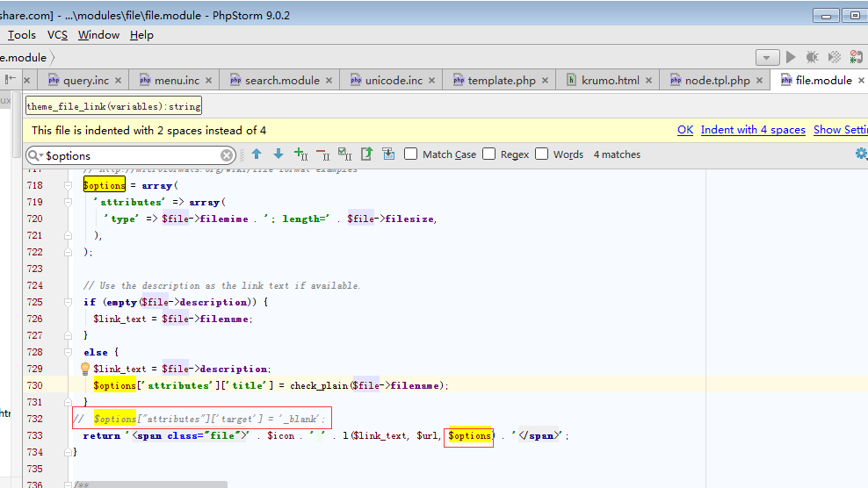Screen dimensions: 868x488
Task: Jump to previous search occurrence arrow
Action: click(x=257, y=154)
